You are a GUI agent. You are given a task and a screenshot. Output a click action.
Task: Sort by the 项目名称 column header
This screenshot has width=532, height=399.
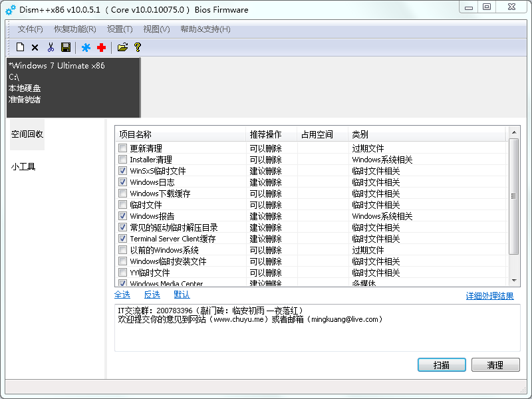(x=180, y=134)
